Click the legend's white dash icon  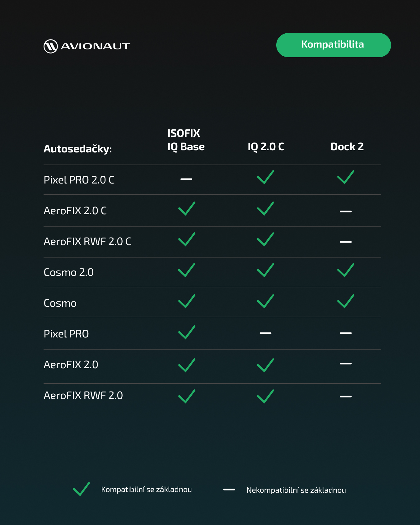point(229,490)
